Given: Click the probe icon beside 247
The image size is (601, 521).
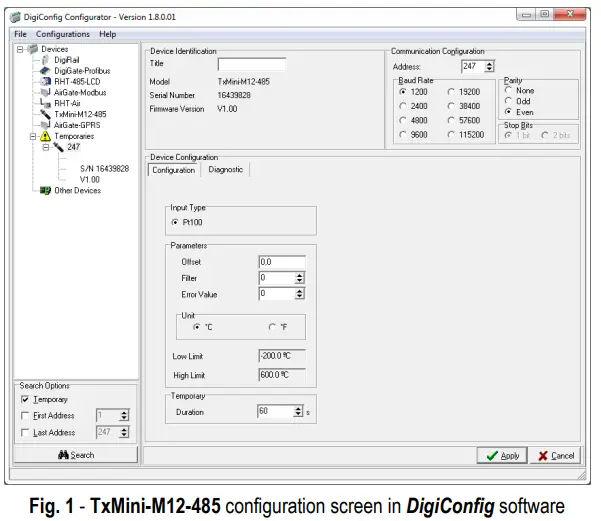Looking at the screenshot, I should [x=58, y=147].
